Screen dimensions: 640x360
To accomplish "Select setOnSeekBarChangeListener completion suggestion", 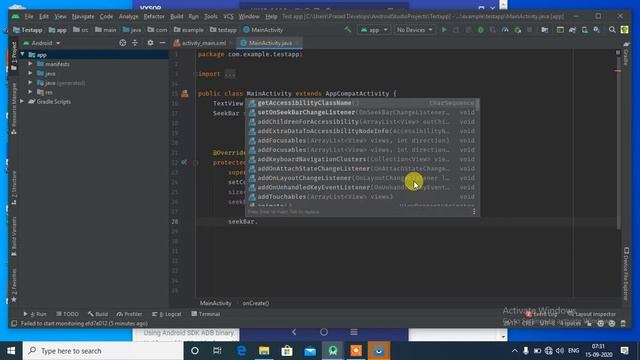I will [x=362, y=112].
